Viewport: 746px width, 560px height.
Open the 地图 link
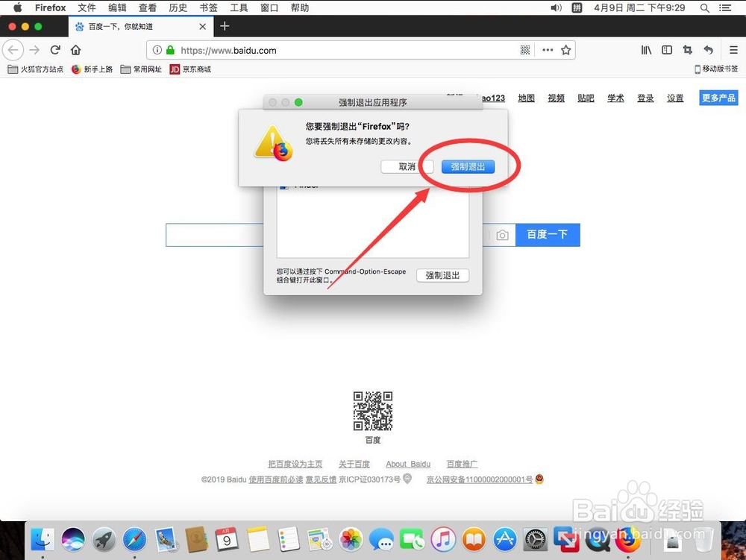[x=526, y=98]
